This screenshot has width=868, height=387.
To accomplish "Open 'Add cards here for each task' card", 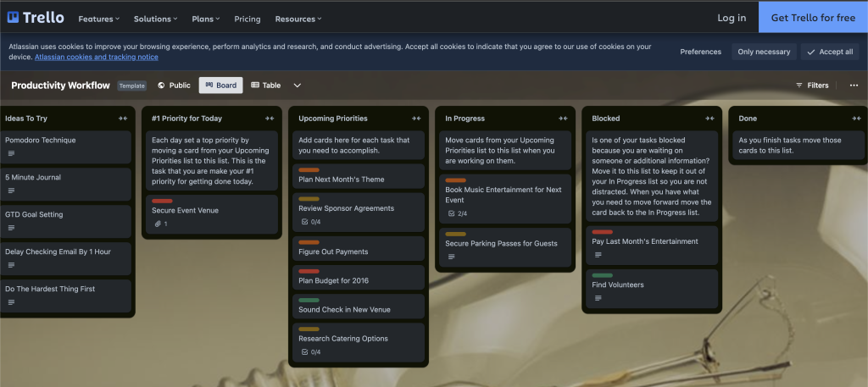I will coord(359,146).
